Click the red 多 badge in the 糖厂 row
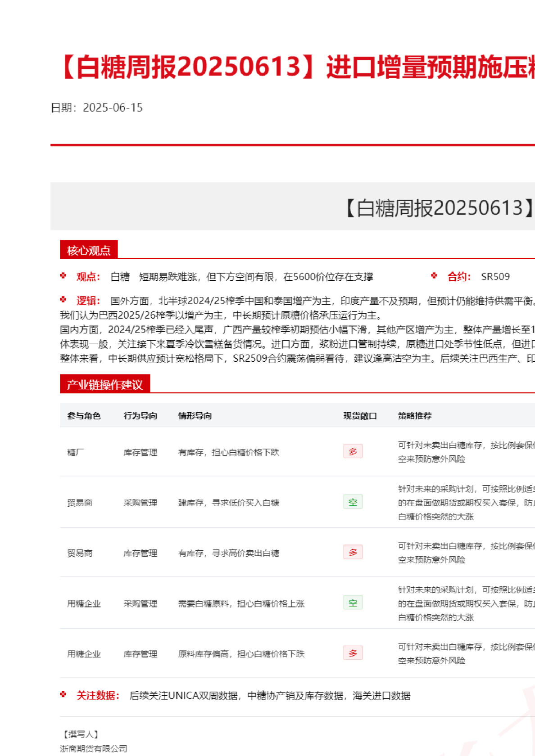This screenshot has height=756, width=535. 353,451
